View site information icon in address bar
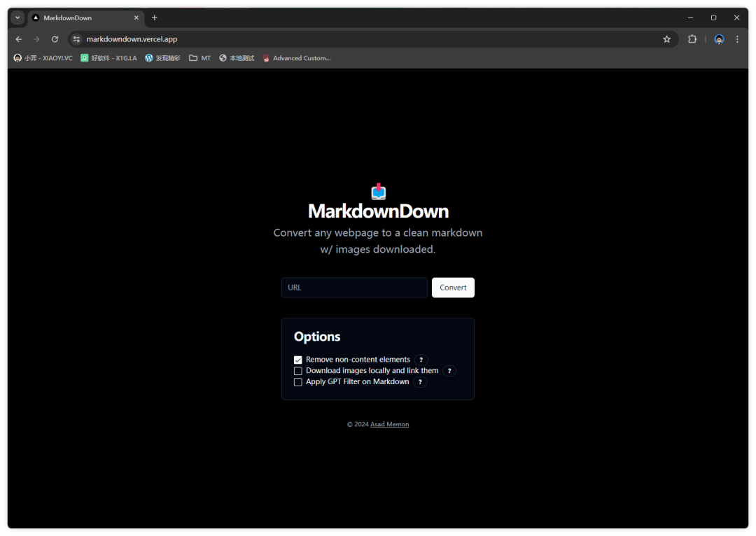The height and width of the screenshot is (536, 756). (x=76, y=39)
